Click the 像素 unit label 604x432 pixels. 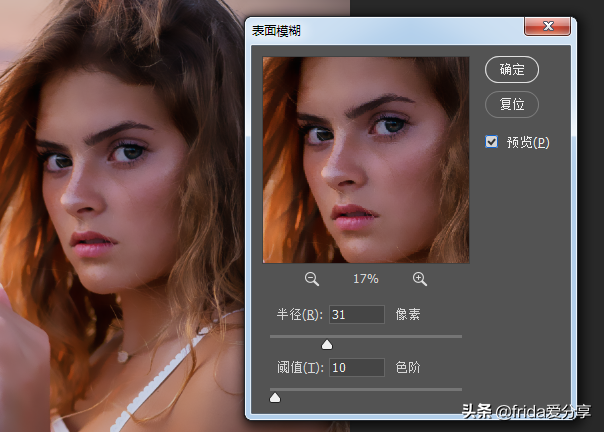408,315
